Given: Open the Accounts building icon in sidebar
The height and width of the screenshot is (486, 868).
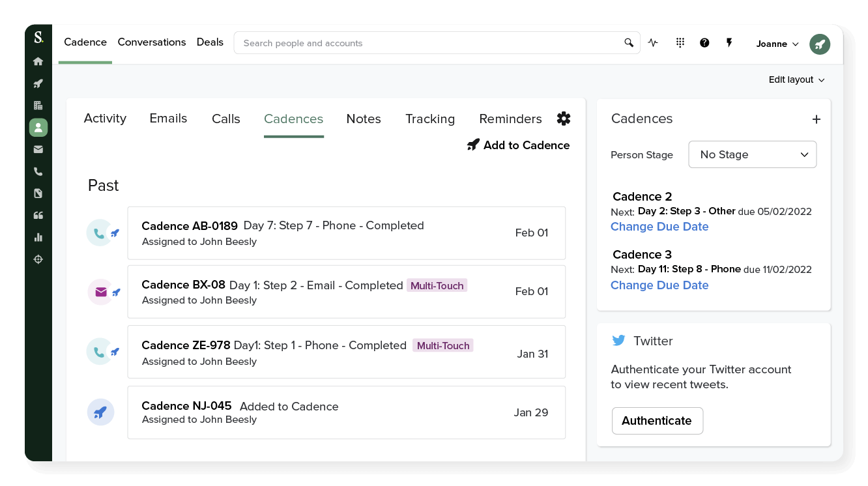Looking at the screenshot, I should pyautogui.click(x=38, y=105).
